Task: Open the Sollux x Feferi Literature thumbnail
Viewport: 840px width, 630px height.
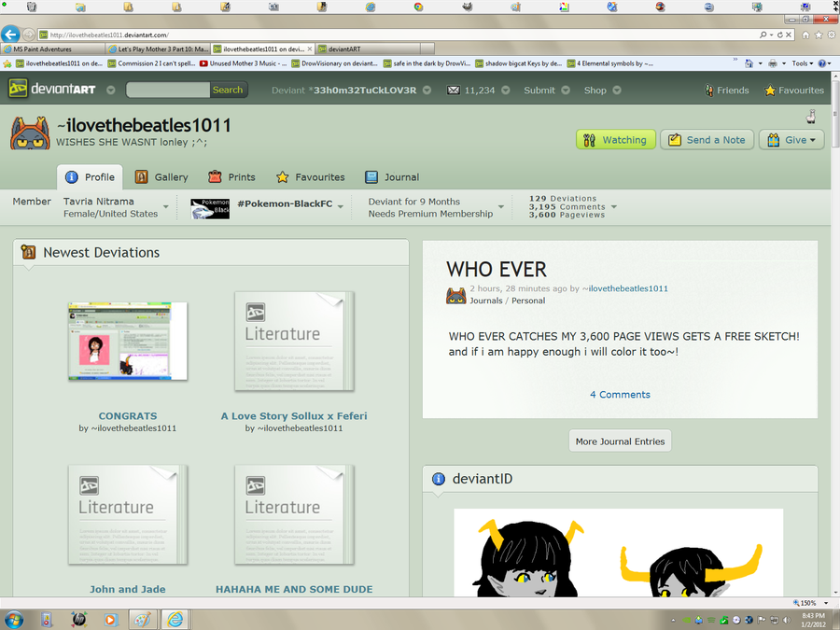Action: click(x=294, y=342)
